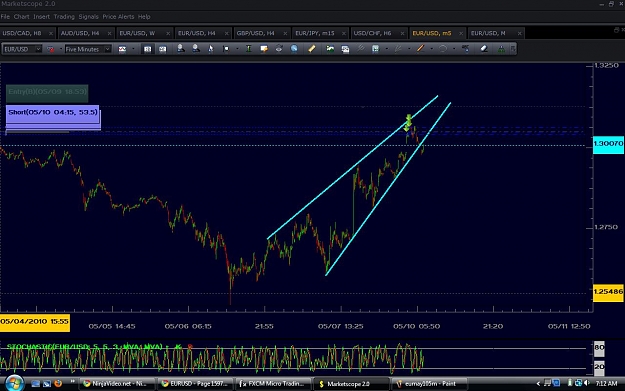Expand the arrow beside the greyed line tool
Viewport: 625px width, 391px height.
(409, 49)
